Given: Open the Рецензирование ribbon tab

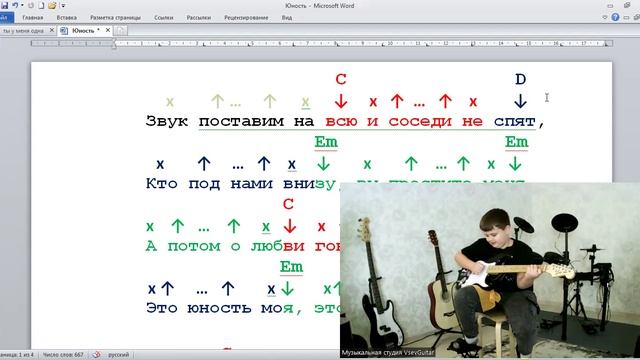Looking at the screenshot, I should [x=246, y=18].
